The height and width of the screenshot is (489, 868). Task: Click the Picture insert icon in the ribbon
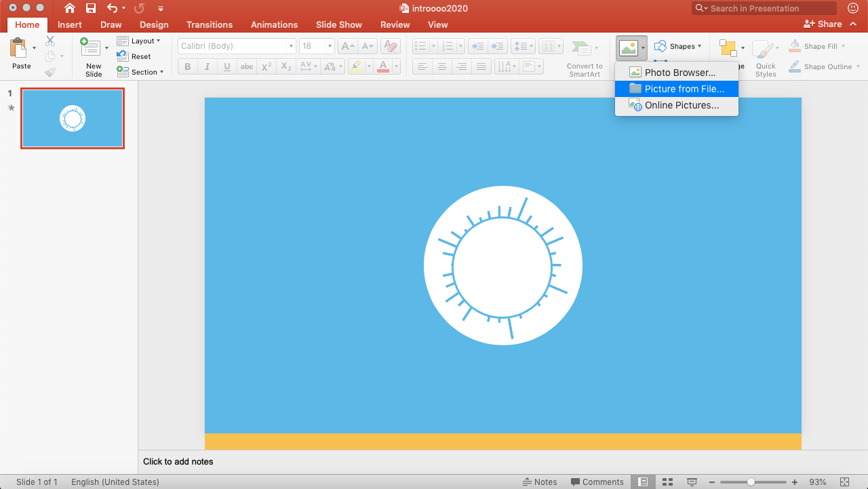628,47
